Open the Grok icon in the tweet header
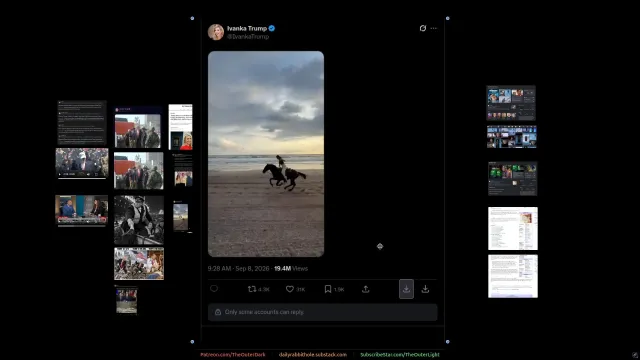This screenshot has width=640, height=360. click(x=423, y=28)
